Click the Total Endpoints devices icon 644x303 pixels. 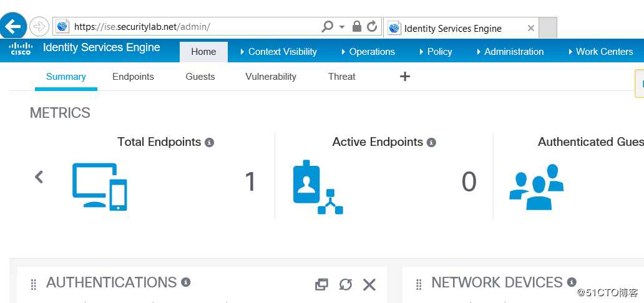(x=100, y=186)
